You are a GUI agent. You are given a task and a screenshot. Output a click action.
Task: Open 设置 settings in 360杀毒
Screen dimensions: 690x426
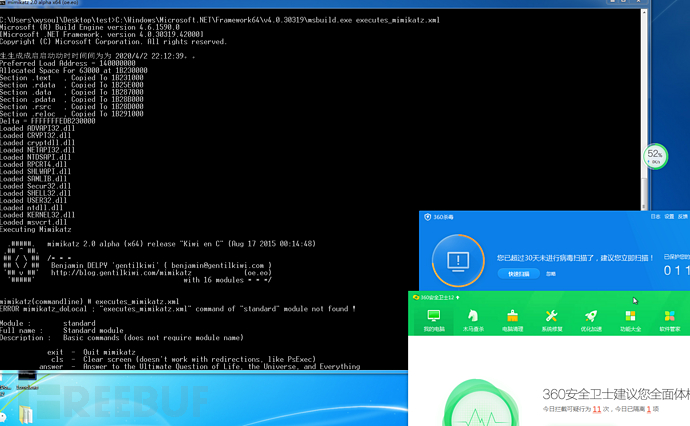pyautogui.click(x=669, y=217)
